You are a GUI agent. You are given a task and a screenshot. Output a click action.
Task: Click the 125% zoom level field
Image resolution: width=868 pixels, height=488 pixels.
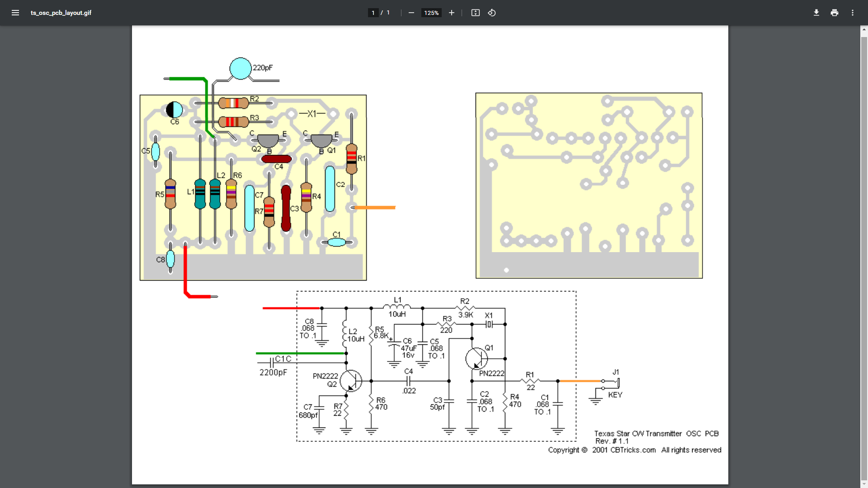[431, 13]
